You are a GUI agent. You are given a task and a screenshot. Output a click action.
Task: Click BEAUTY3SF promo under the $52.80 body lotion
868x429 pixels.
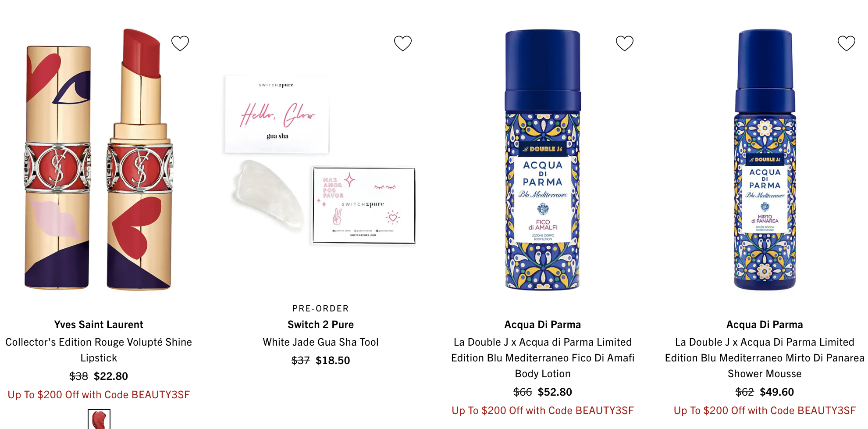coord(543,411)
